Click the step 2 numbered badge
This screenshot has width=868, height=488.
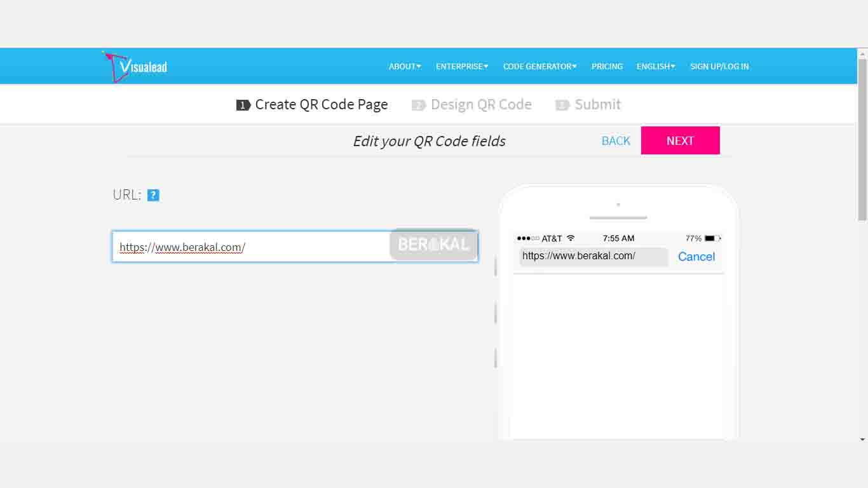[418, 104]
